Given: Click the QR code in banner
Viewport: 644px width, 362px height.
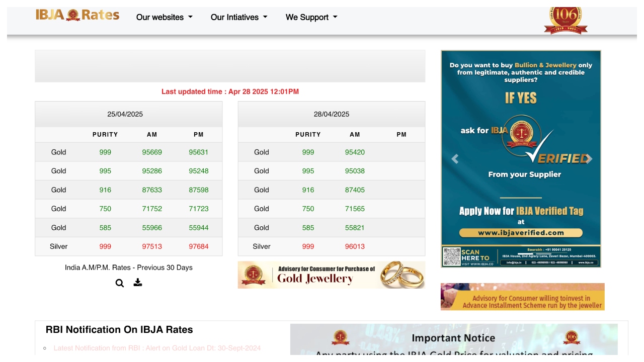Looking at the screenshot, I should (452, 256).
